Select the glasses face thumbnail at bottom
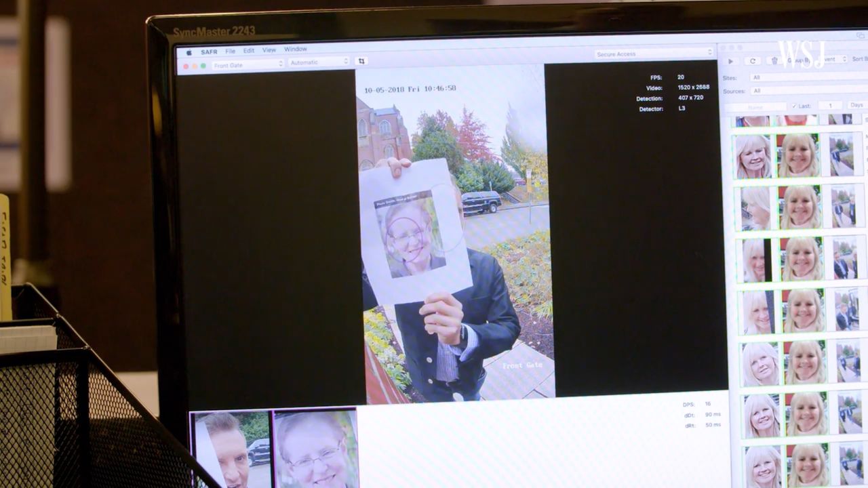 (316, 449)
